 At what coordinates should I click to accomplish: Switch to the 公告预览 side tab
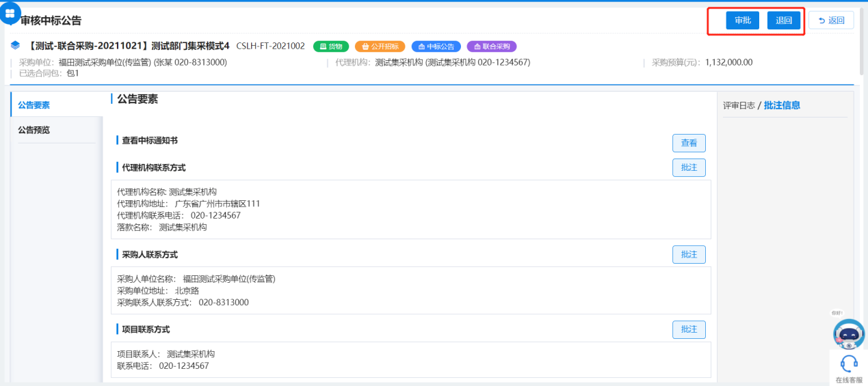click(34, 130)
